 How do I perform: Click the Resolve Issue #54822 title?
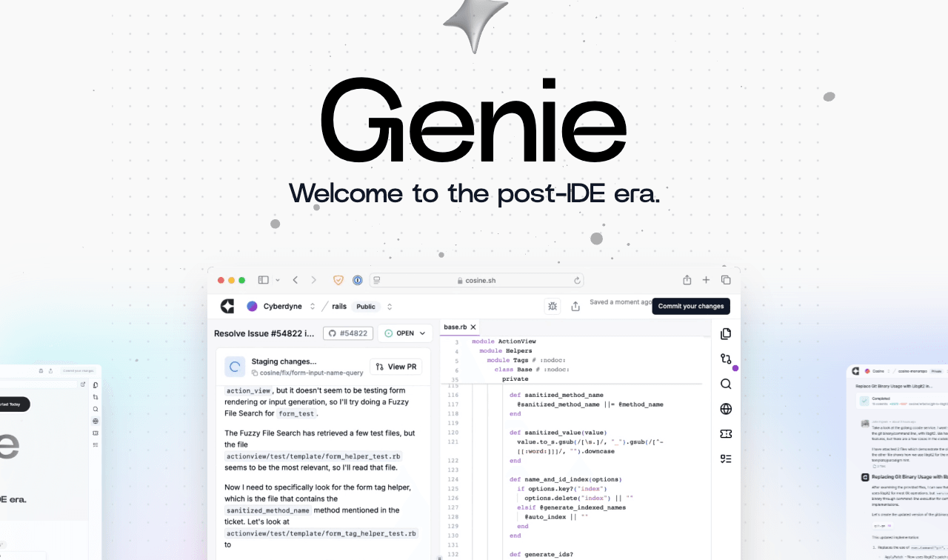coord(264,333)
